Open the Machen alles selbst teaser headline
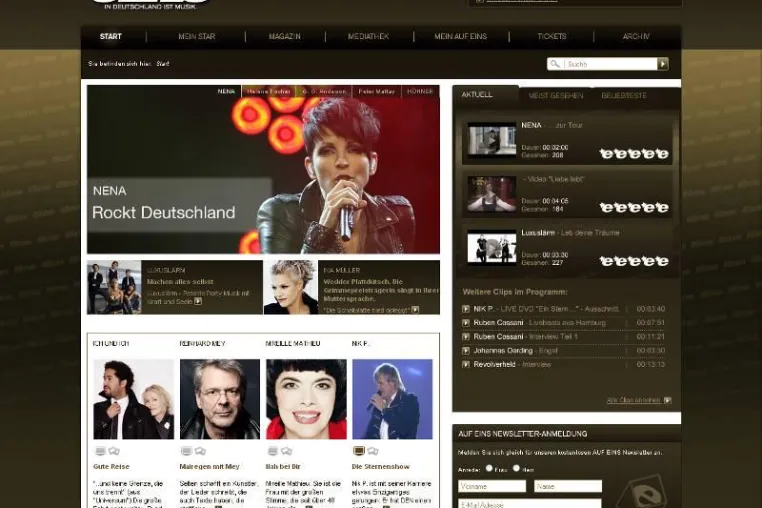The image size is (762, 508). click(x=180, y=282)
